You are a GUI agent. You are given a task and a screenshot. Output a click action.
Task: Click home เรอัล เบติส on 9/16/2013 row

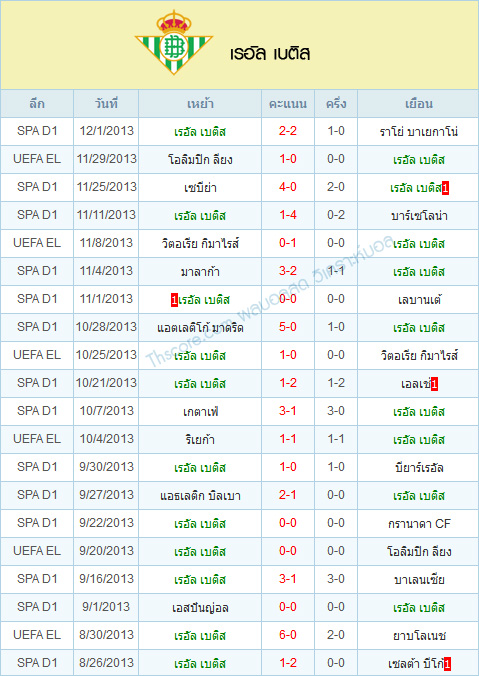pos(200,579)
